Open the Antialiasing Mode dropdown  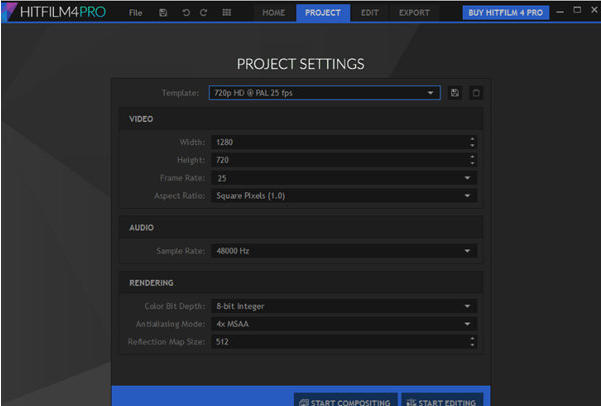[x=341, y=324]
